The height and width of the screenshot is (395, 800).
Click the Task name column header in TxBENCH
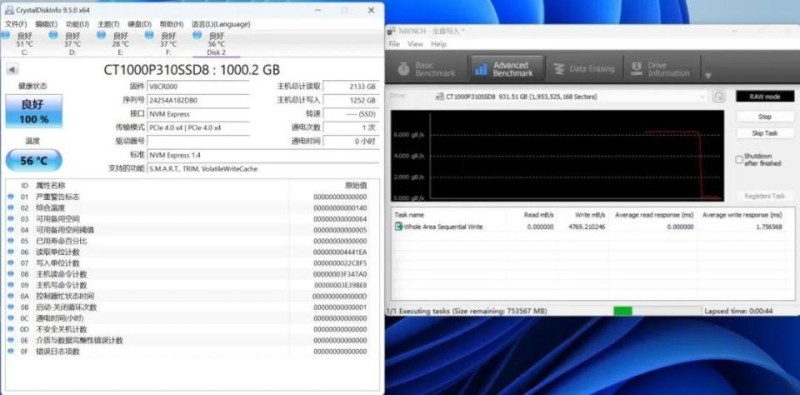[409, 215]
